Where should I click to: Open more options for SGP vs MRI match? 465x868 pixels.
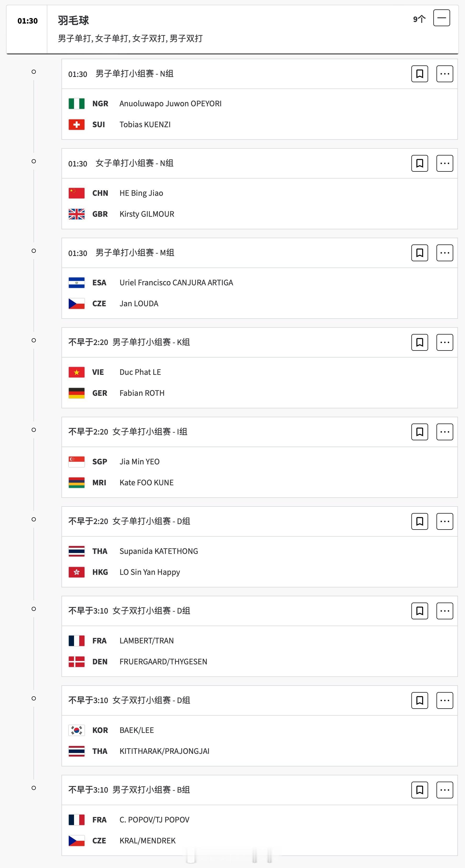pos(444,432)
